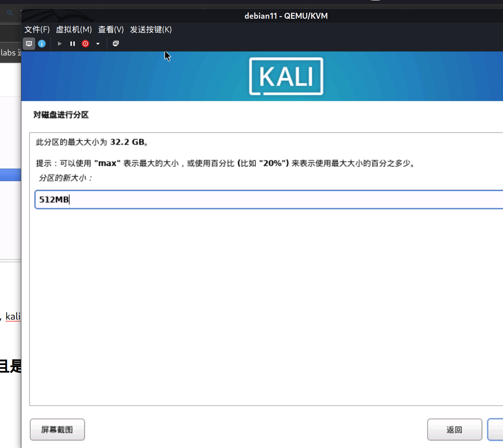Click the 'kali' word in the background window
The image size is (503, 448).
(13, 316)
